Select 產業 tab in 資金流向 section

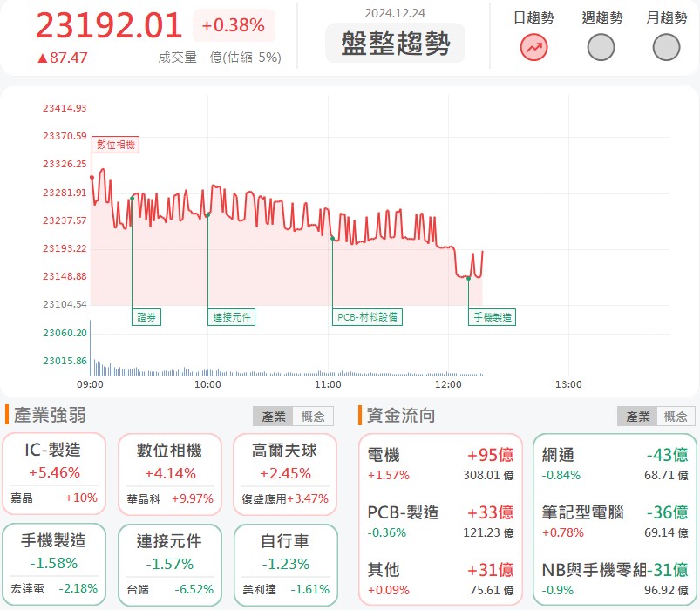[637, 417]
